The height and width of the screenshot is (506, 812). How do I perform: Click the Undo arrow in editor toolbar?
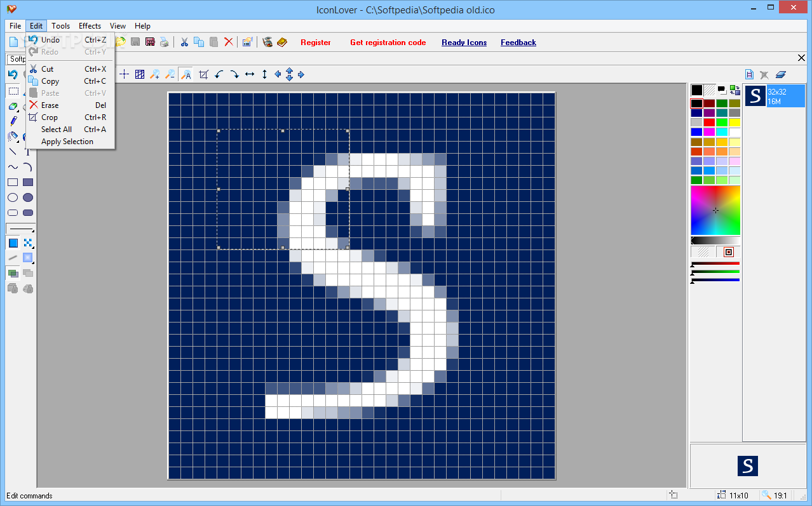click(12, 75)
